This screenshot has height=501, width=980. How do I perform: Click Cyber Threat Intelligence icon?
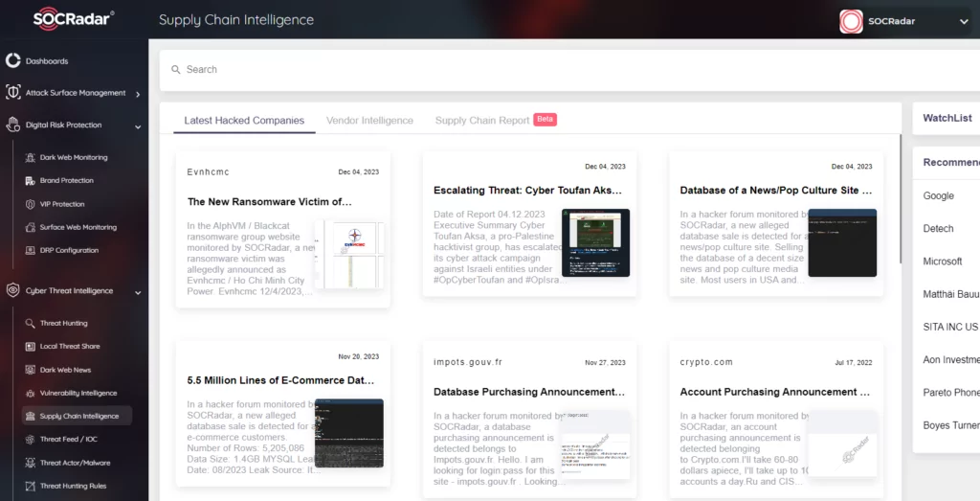[13, 290]
